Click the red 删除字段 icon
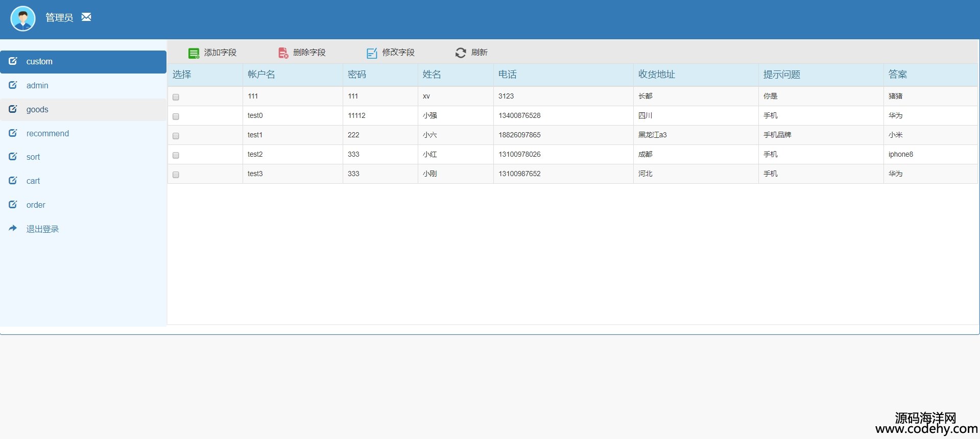The width and height of the screenshot is (980, 439). pyautogui.click(x=283, y=53)
